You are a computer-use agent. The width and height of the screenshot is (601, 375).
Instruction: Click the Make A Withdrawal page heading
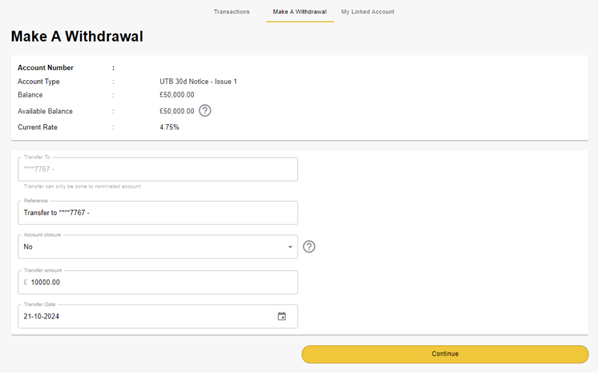[77, 37]
